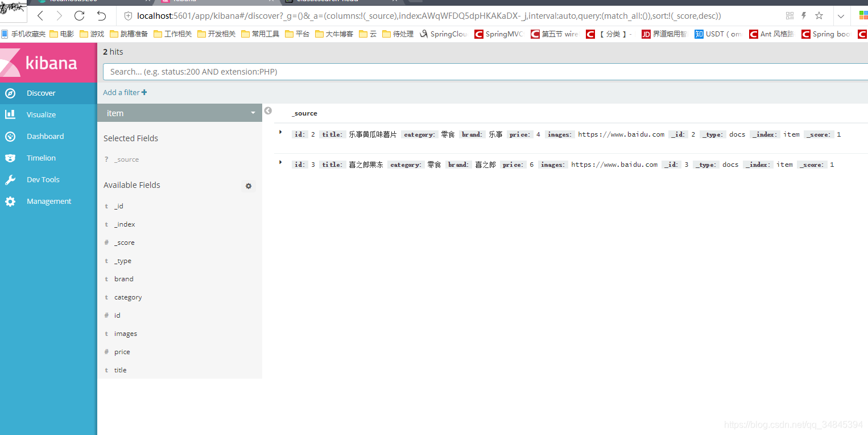Click the Timelion mask icon
This screenshot has height=435, width=868.
pos(10,158)
